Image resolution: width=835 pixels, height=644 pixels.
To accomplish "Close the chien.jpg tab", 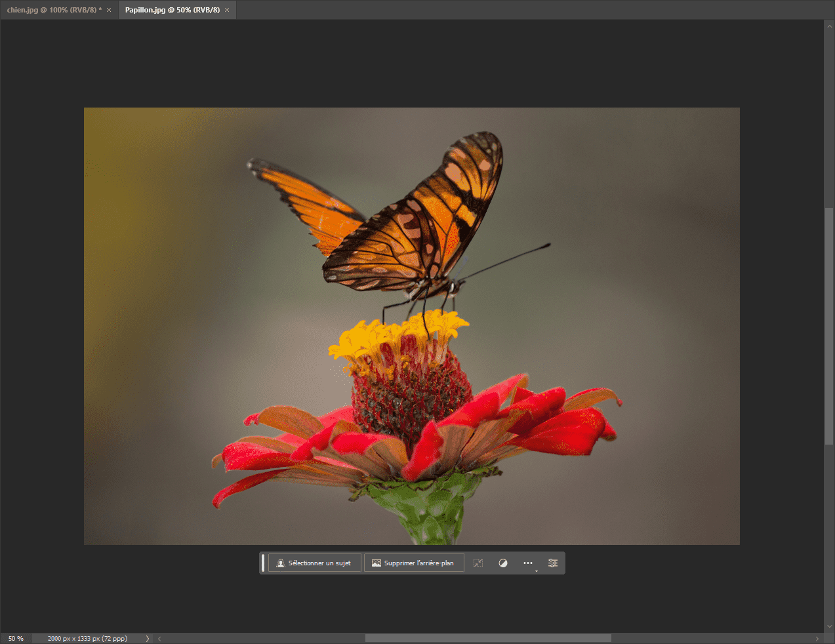I will [109, 10].
